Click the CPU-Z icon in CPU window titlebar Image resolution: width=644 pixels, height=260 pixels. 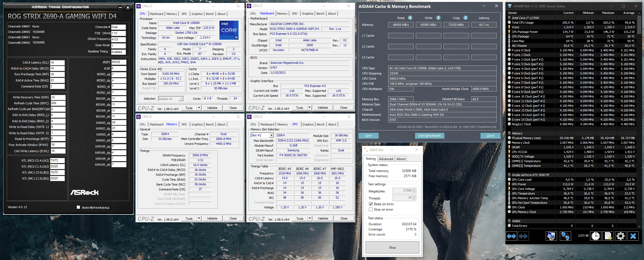[x=139, y=6]
